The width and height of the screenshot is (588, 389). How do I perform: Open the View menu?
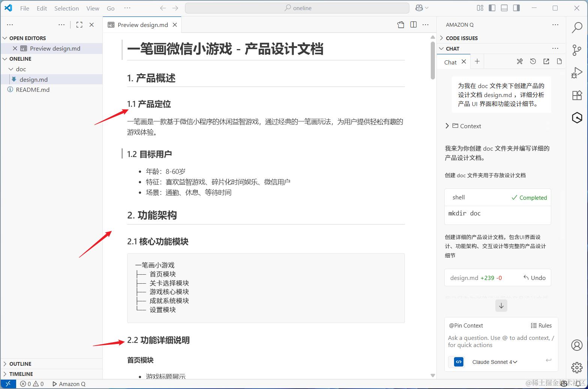click(x=93, y=8)
